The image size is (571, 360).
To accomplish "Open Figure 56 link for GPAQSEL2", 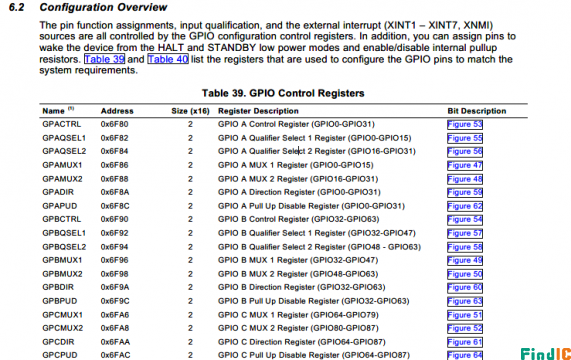I will [x=465, y=152].
